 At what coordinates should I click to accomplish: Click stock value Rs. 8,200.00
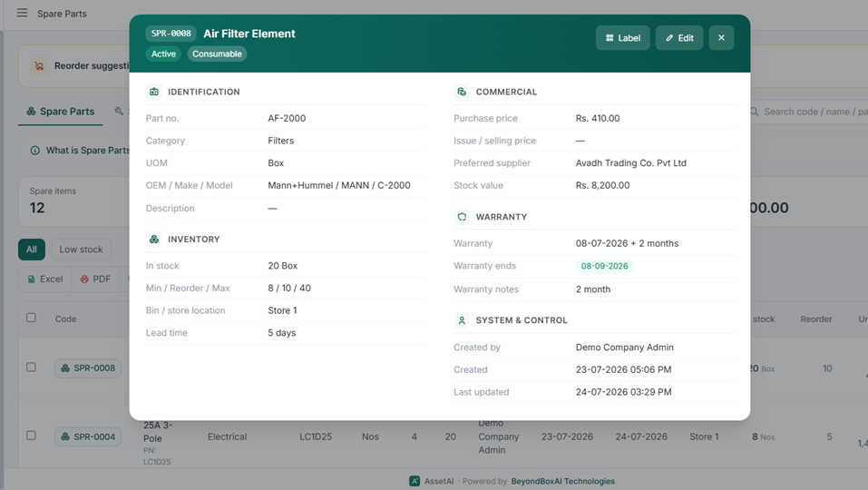(602, 185)
